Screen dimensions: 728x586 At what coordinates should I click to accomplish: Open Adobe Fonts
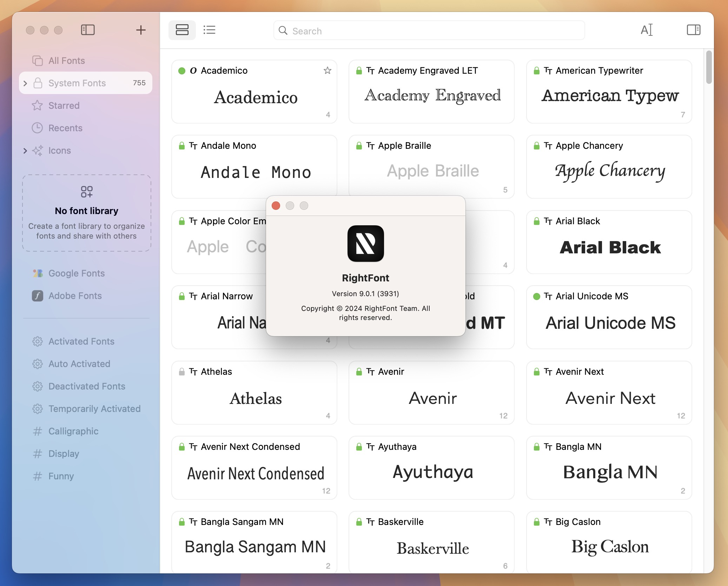click(x=86, y=296)
